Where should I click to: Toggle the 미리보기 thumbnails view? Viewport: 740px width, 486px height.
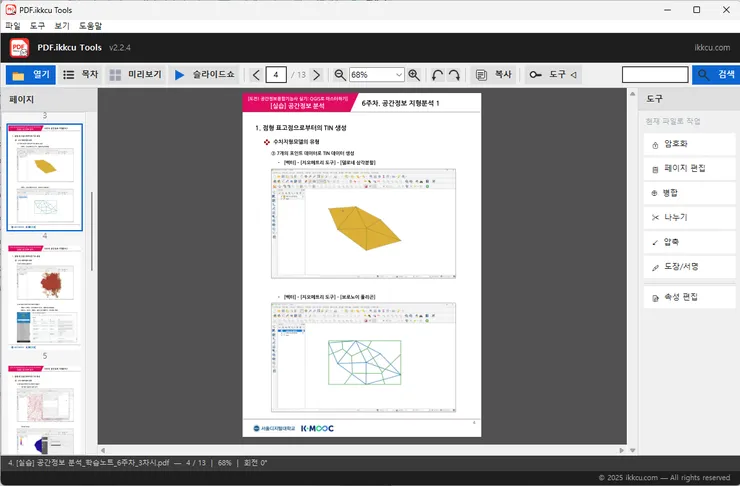135,75
